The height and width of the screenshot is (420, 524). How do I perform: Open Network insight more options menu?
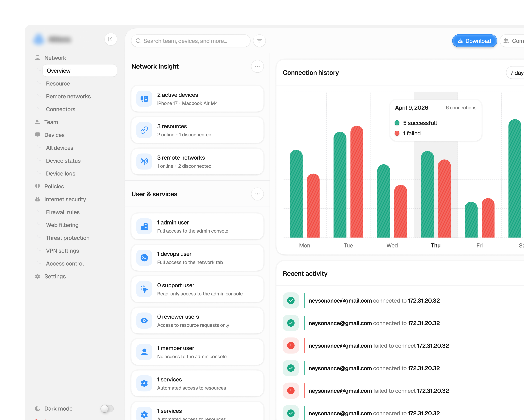pyautogui.click(x=257, y=66)
